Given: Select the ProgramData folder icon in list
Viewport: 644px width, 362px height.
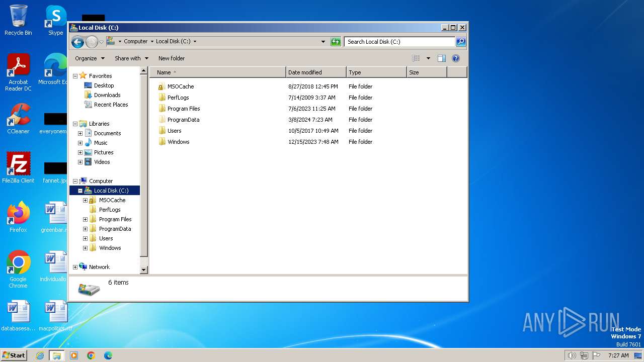Looking at the screenshot, I should (162, 120).
